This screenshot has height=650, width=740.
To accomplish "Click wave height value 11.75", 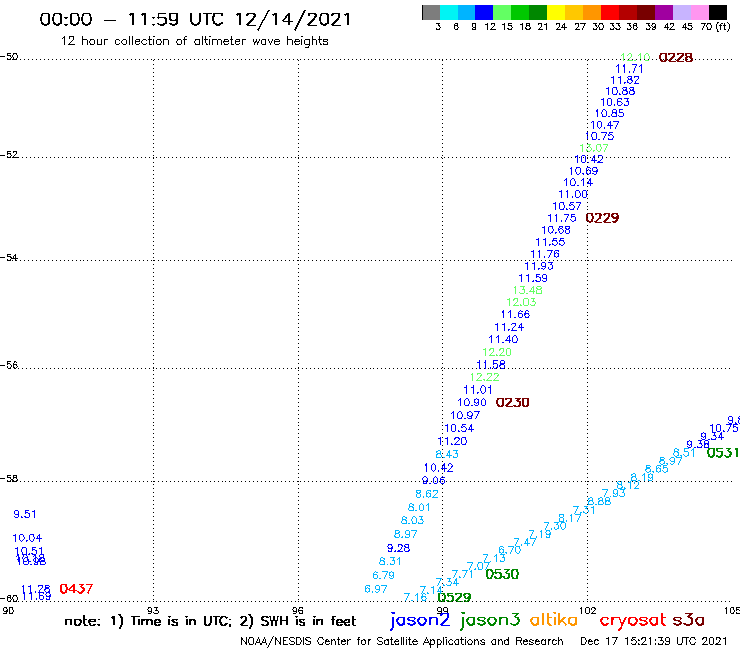I will pyautogui.click(x=562, y=219).
